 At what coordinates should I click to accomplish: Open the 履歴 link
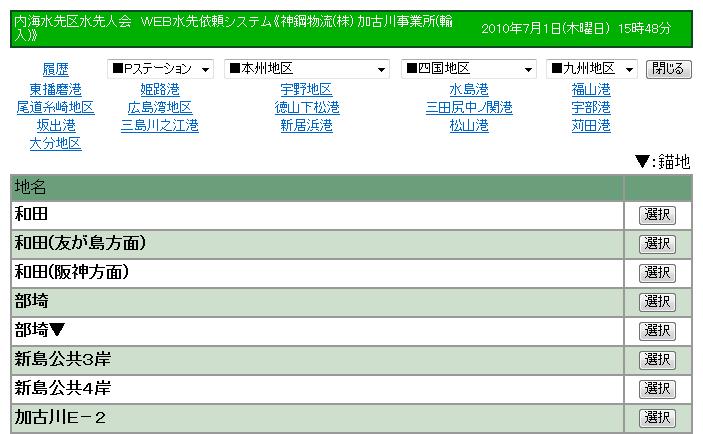point(56,69)
